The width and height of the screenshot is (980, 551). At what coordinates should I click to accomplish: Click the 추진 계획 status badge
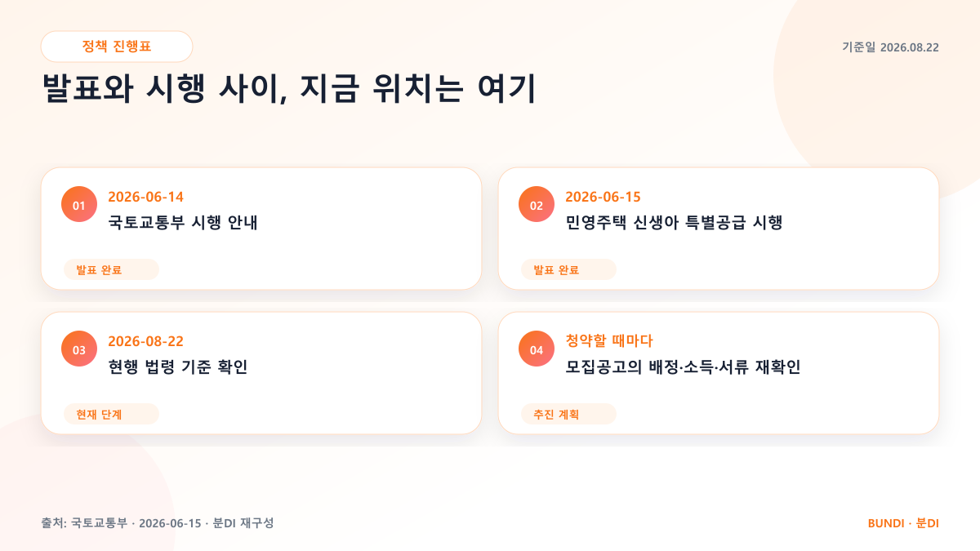pyautogui.click(x=568, y=415)
